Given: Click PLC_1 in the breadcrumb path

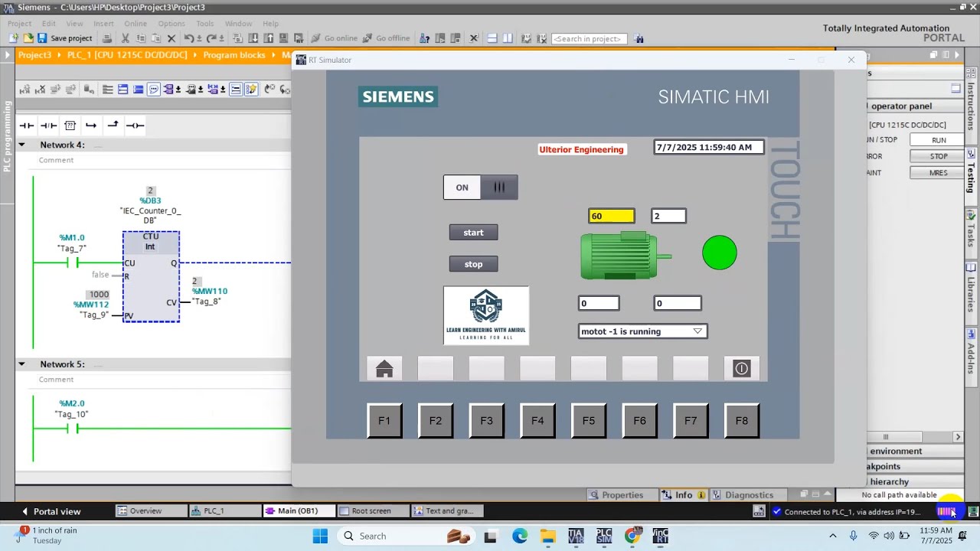Looking at the screenshot, I should pos(126,55).
